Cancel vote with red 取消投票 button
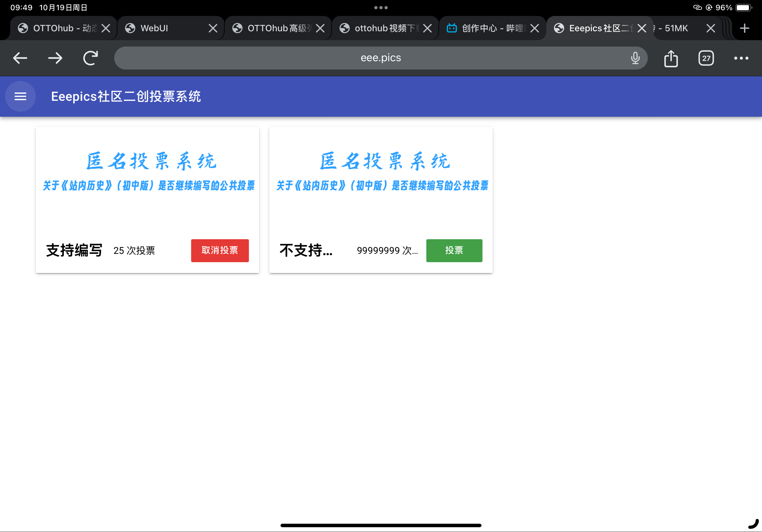The width and height of the screenshot is (762, 532). pyautogui.click(x=220, y=250)
